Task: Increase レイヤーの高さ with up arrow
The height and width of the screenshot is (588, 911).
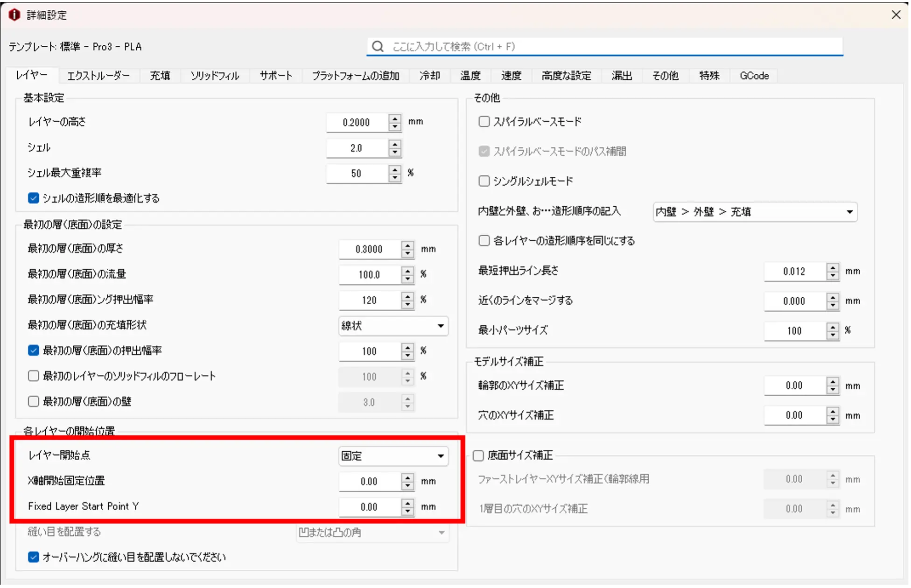Action: tap(395, 118)
